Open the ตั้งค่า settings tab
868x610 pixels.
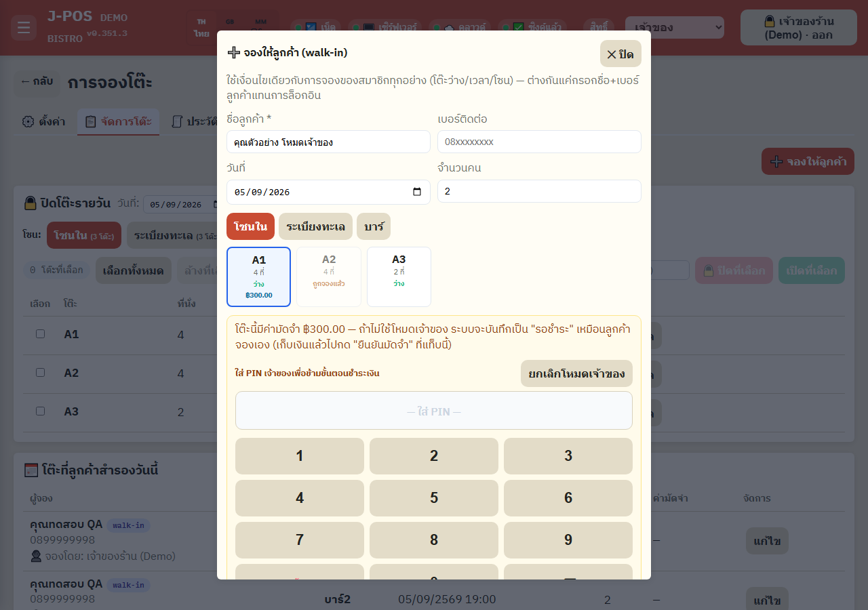pos(43,122)
